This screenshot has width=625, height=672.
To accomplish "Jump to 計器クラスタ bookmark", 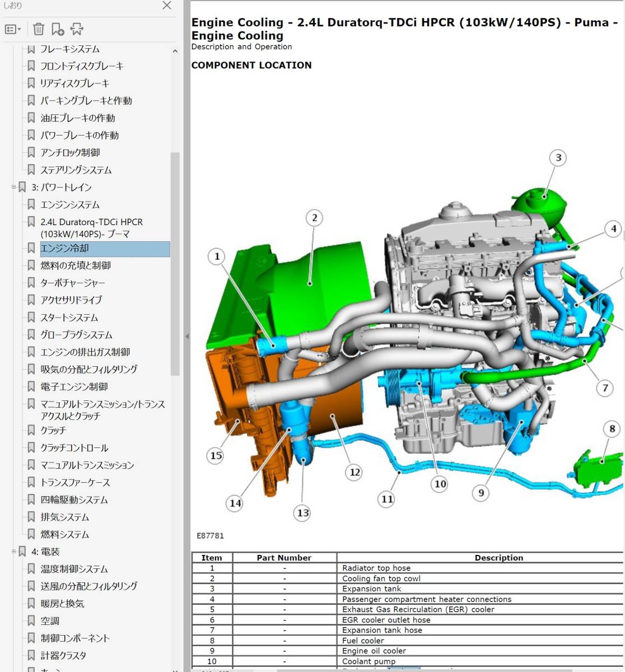I will point(63,656).
